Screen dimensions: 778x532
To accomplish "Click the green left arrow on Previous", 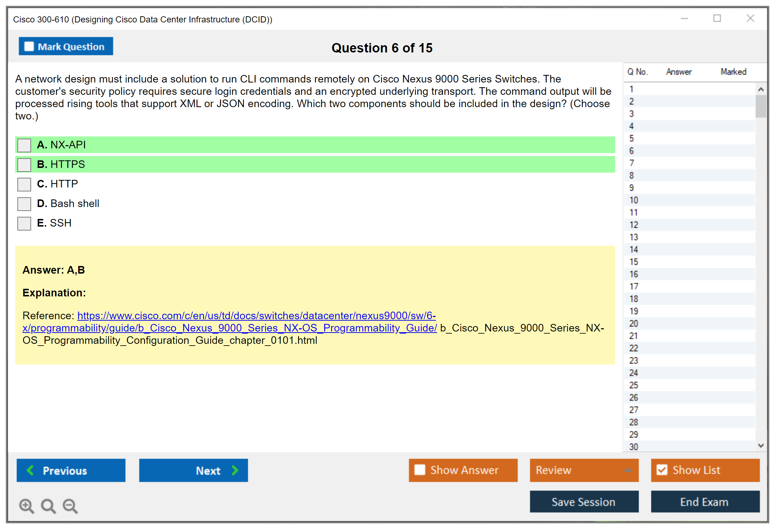I will [x=30, y=470].
